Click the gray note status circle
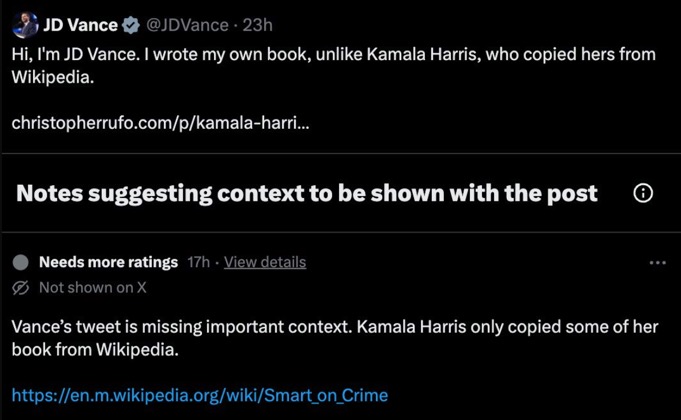 click(20, 262)
